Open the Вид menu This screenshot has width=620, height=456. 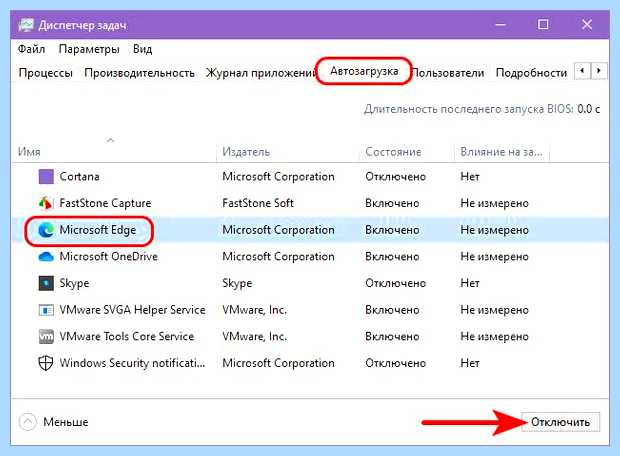point(142,49)
